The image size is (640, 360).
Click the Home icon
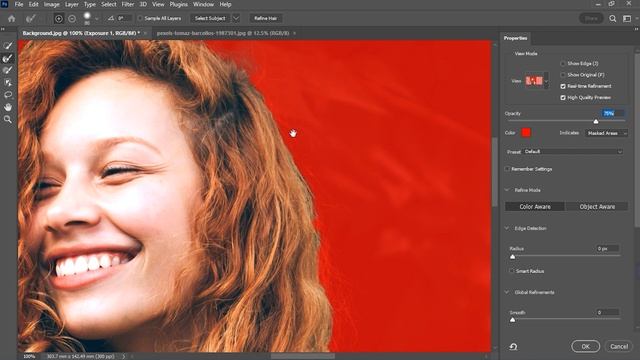[11, 18]
